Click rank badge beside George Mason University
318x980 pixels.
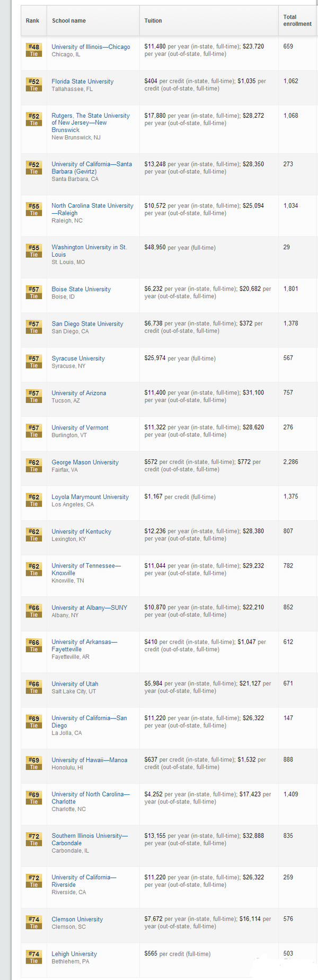34,466
